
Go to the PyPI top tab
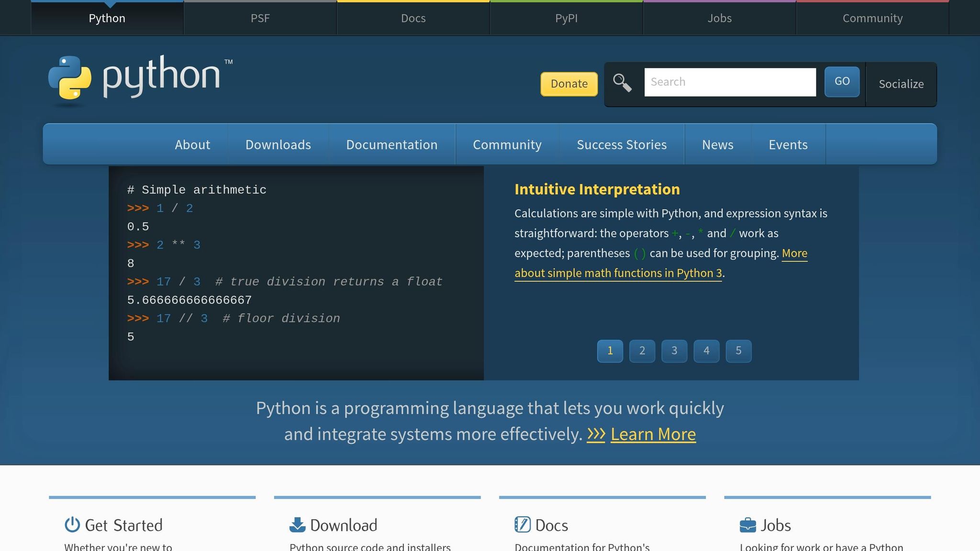pos(567,18)
